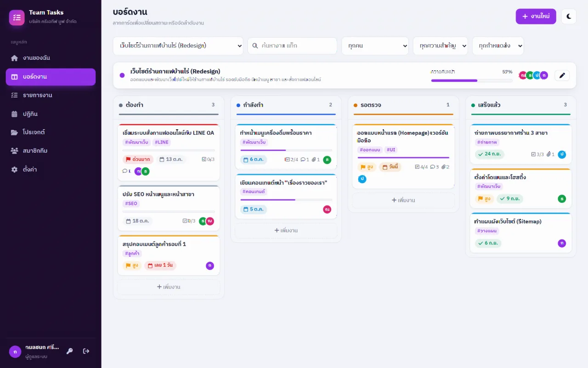Select บอร์ดงาน sidebar item

tap(51, 77)
